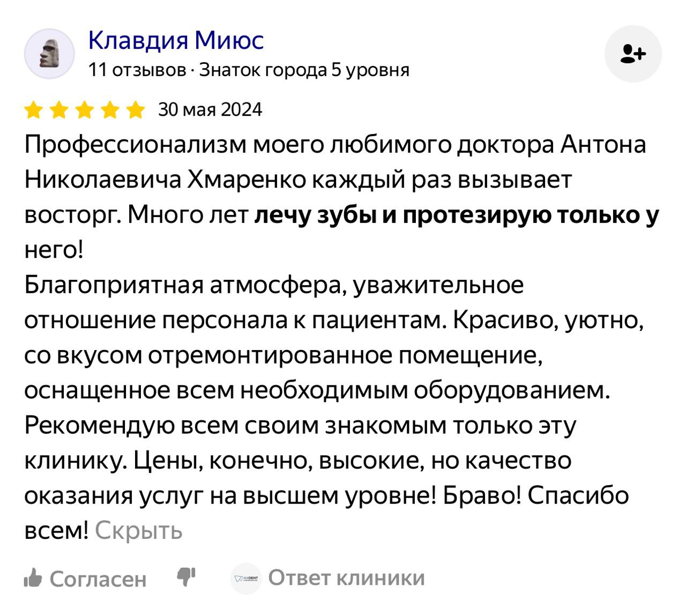Click the second rating star
Screen dimensions: 686x616
pos(59,110)
